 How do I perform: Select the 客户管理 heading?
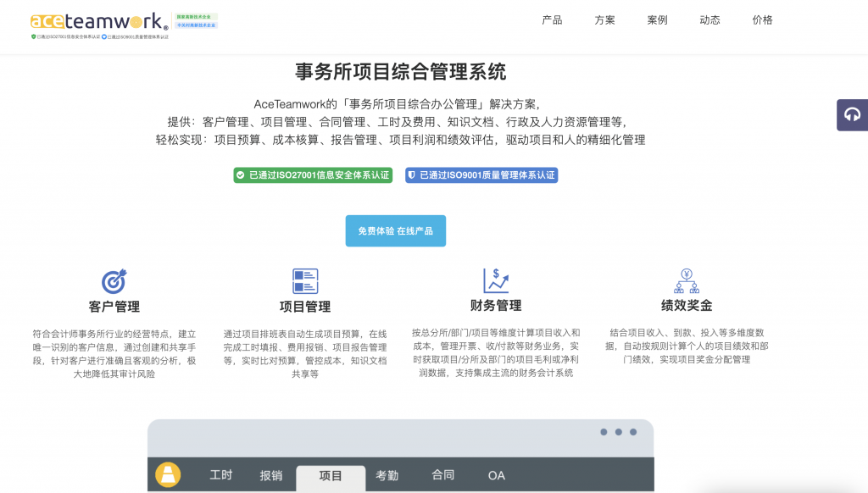tap(114, 307)
